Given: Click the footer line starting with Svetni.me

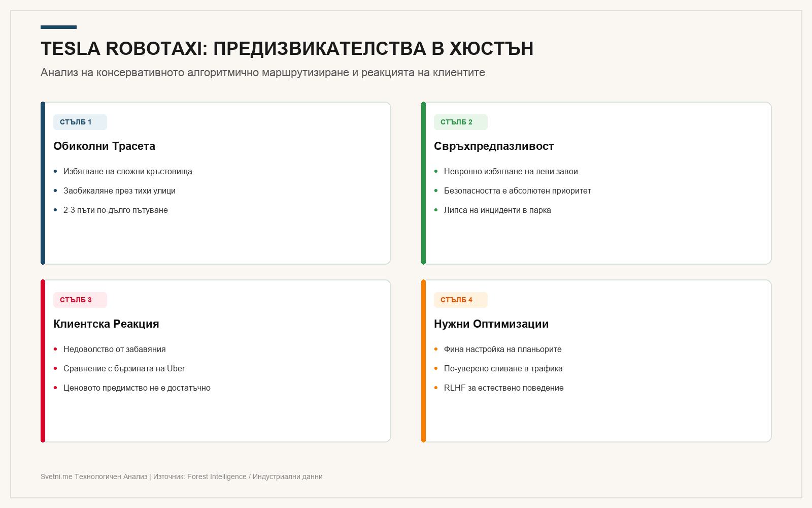Looking at the screenshot, I should click(x=182, y=477).
